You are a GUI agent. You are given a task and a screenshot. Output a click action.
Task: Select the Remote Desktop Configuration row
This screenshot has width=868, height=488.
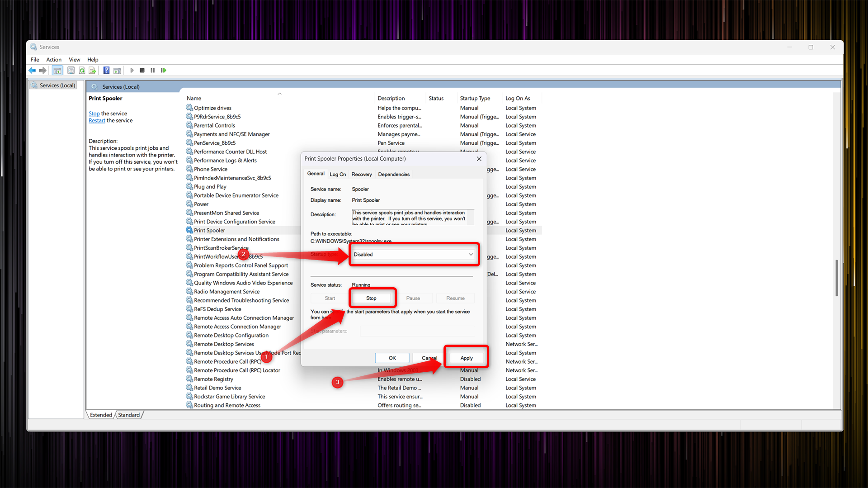(231, 335)
